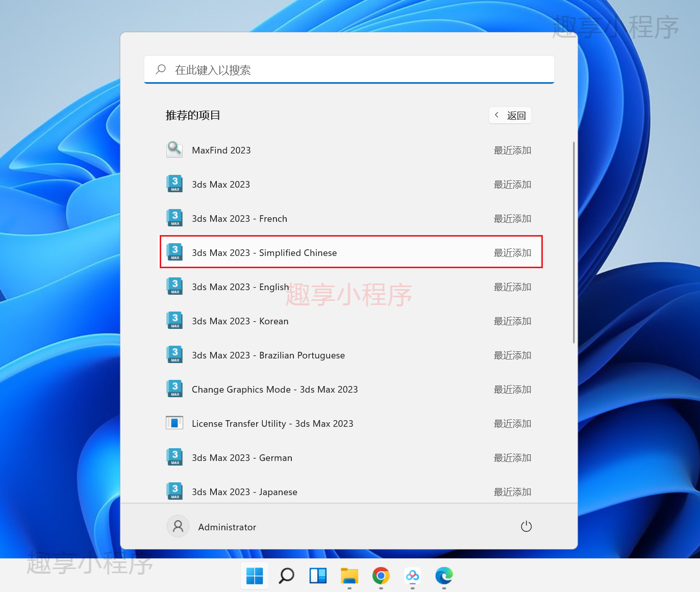Click the Brazilian Portuguese 3ds Max icon
Viewport: 700px width, 592px height.
click(174, 354)
